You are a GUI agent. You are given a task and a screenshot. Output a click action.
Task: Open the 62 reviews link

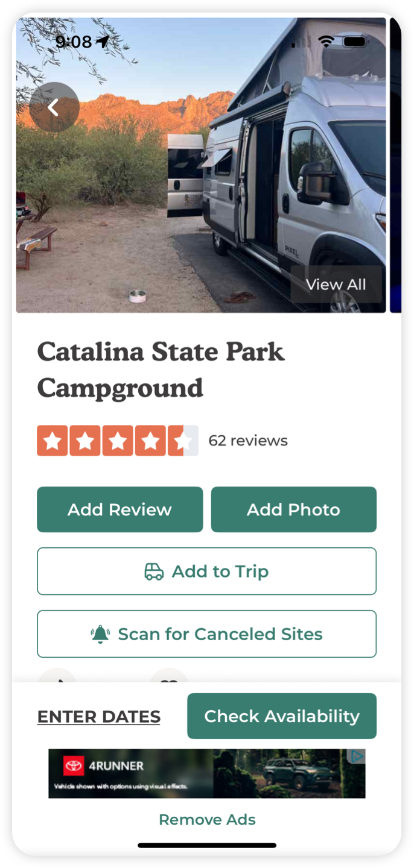[248, 441]
